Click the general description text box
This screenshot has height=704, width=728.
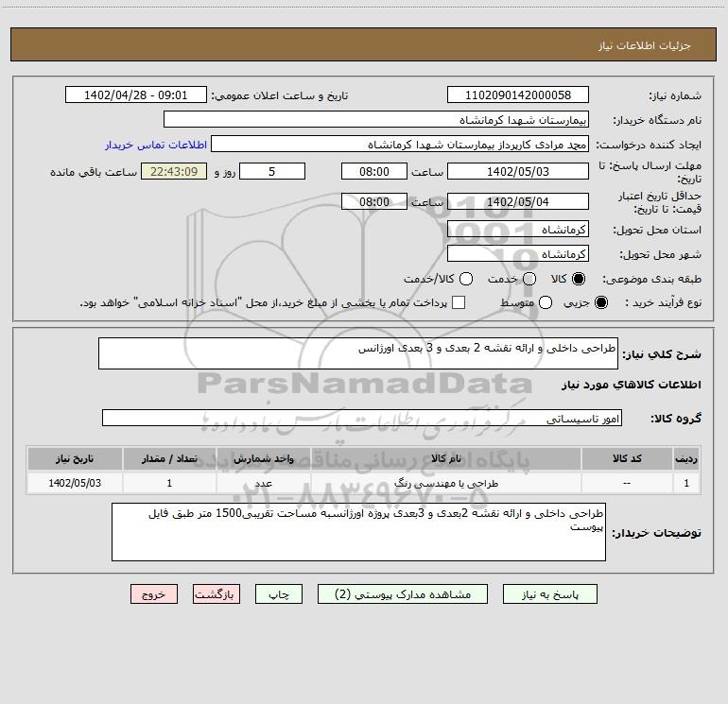(x=358, y=353)
